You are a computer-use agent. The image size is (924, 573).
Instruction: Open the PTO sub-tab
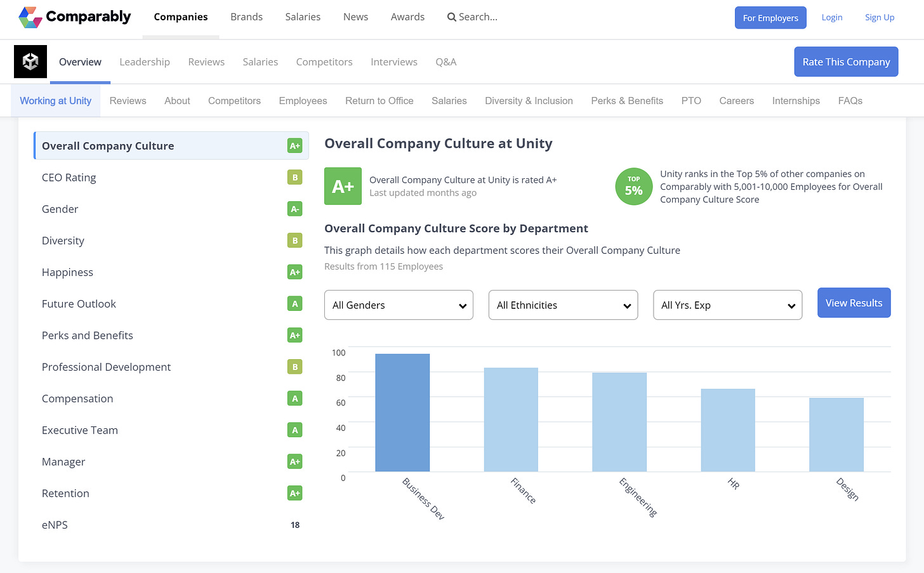(x=691, y=101)
